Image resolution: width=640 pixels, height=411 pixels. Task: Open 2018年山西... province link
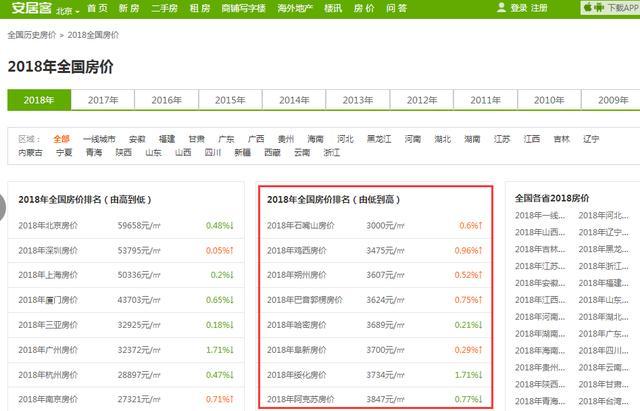click(540, 232)
